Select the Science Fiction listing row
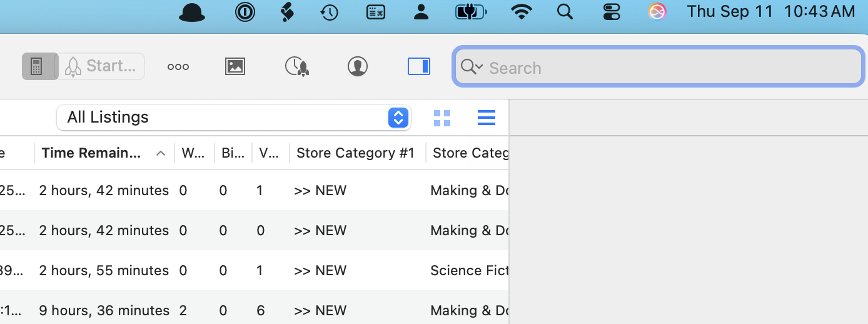This screenshot has width=868, height=324. tap(250, 270)
